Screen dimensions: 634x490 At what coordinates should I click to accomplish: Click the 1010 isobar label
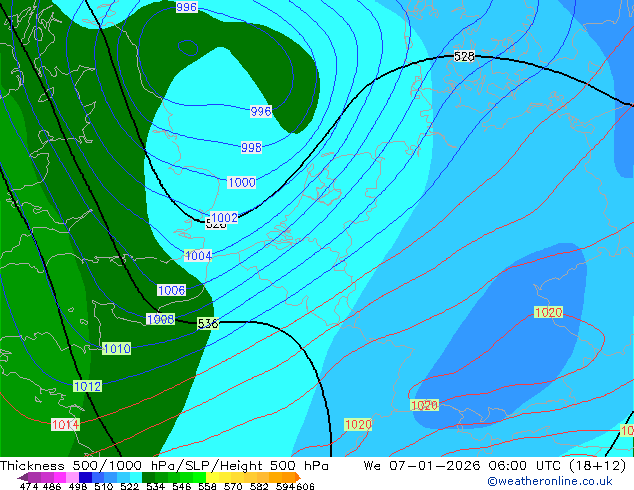tap(117, 348)
